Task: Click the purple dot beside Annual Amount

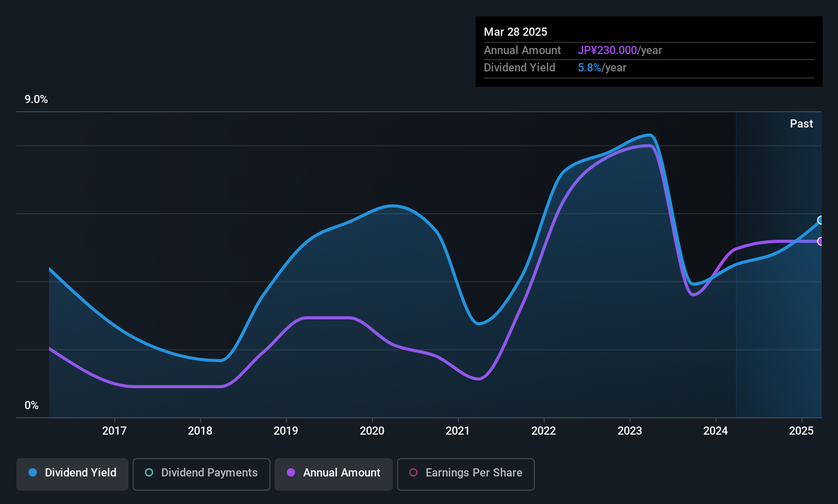Action: 291,473
